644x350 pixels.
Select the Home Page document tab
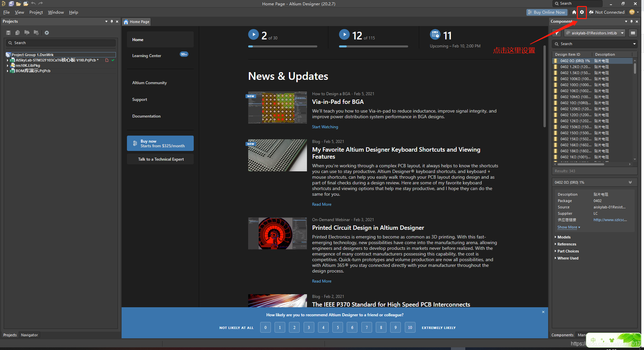[137, 22]
